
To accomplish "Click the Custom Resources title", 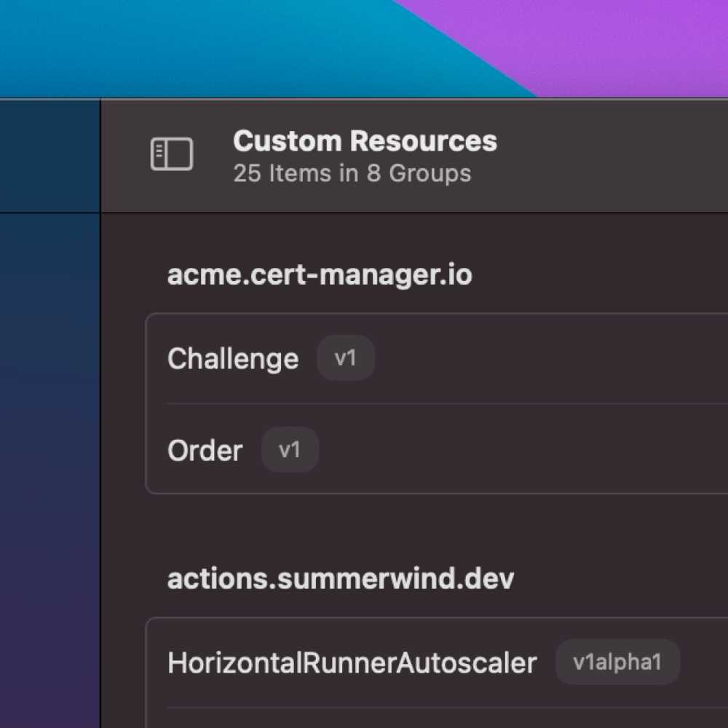I will tap(364, 141).
